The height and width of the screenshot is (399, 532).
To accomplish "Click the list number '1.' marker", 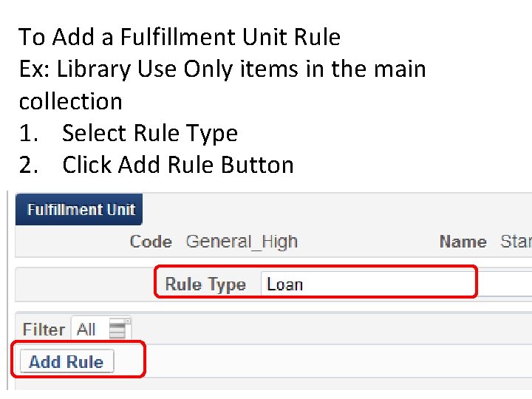I will pyautogui.click(x=28, y=133).
